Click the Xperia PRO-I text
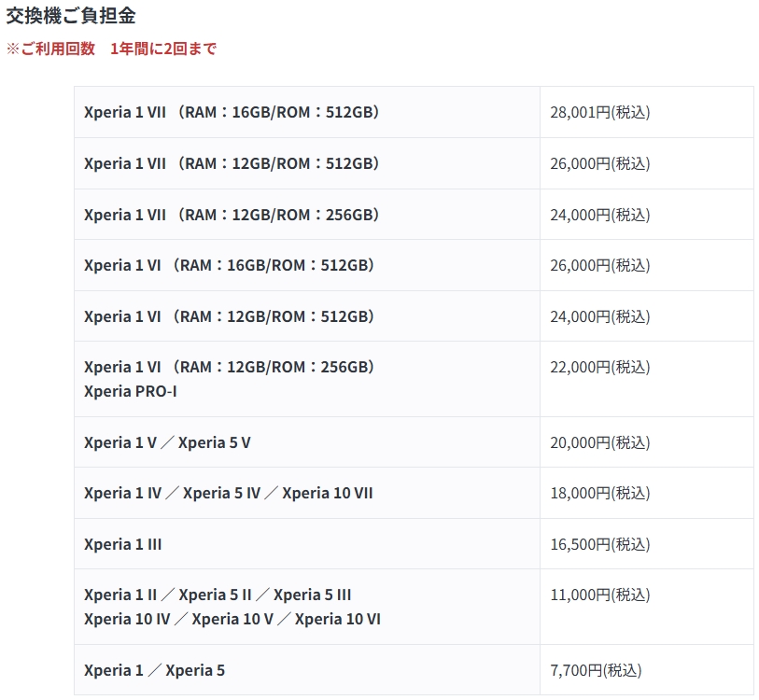 click(x=130, y=391)
